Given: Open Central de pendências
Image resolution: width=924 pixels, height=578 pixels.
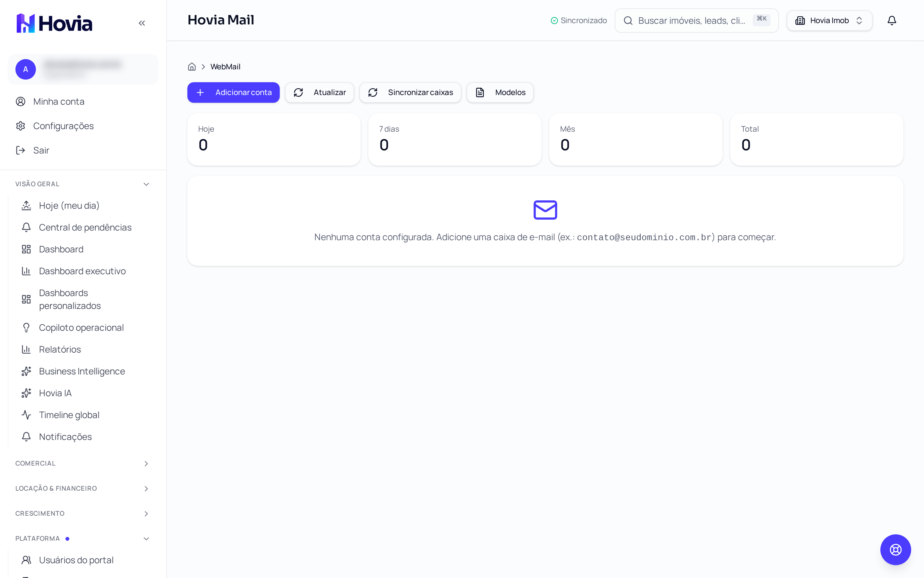Looking at the screenshot, I should (86, 227).
